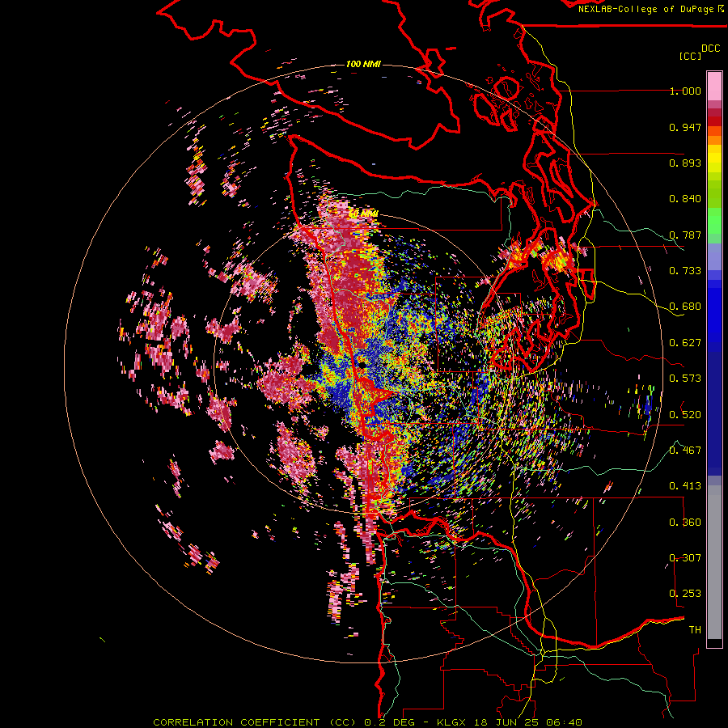The height and width of the screenshot is (728, 728).
Task: Click the CORRELATION COEFFICIENT (CC) caption text
Action: (x=255, y=722)
